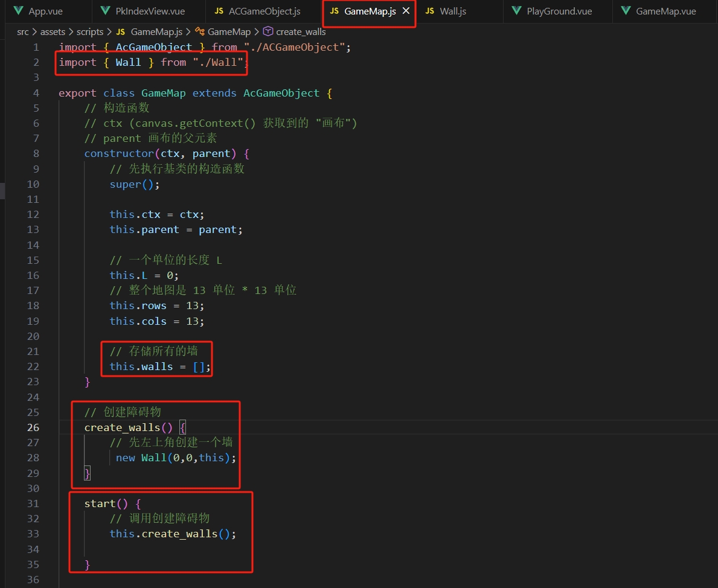
Task: Click the JS icon in the GameMap.js breadcrumb
Action: (120, 32)
